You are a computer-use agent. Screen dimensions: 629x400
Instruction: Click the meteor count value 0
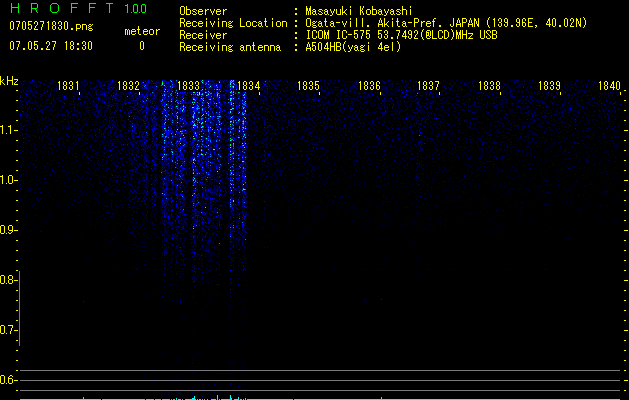click(x=142, y=46)
